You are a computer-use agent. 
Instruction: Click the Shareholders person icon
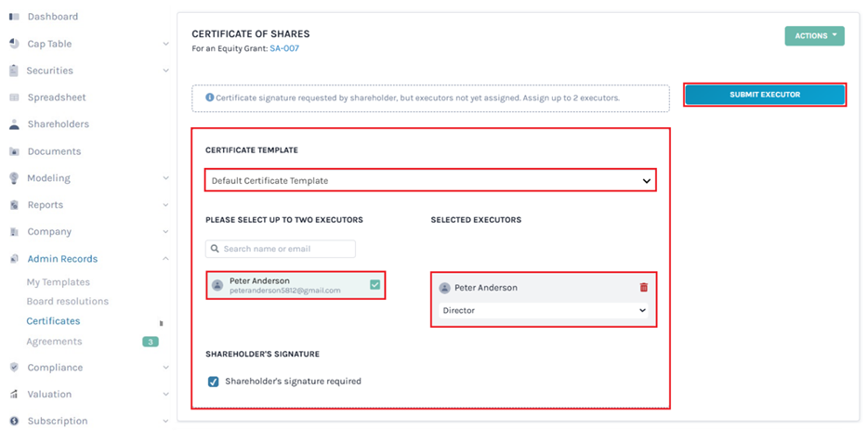[x=14, y=124]
